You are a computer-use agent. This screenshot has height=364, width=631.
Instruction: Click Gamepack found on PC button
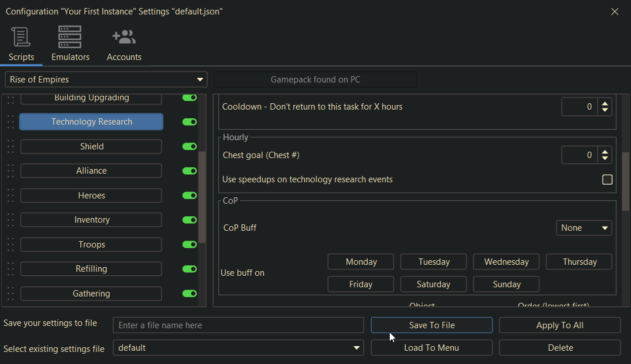pyautogui.click(x=315, y=80)
